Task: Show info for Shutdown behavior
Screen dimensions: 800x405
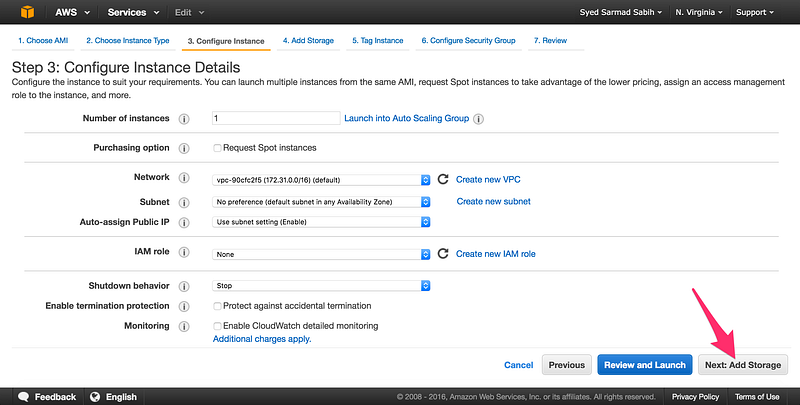Action: (x=184, y=286)
